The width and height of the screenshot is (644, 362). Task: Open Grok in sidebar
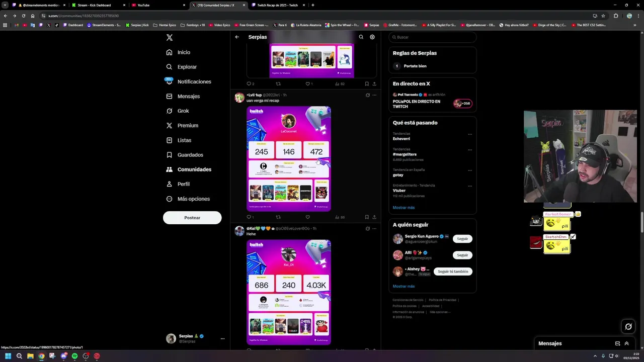178,111
